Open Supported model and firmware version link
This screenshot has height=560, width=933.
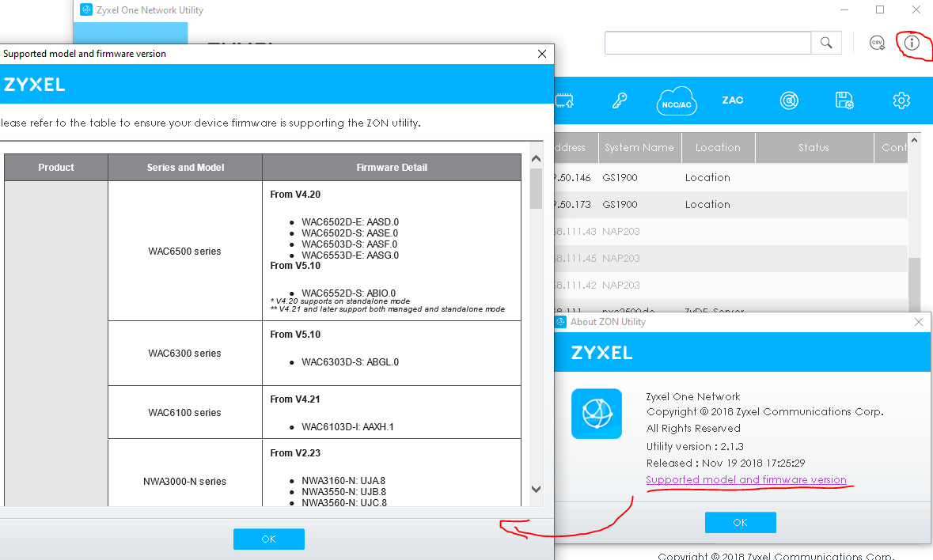[746, 480]
